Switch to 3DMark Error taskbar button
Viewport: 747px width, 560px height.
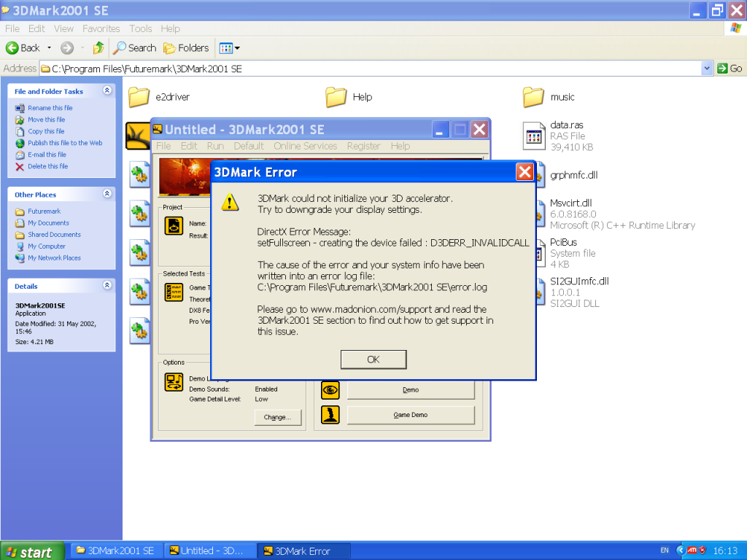click(x=304, y=551)
